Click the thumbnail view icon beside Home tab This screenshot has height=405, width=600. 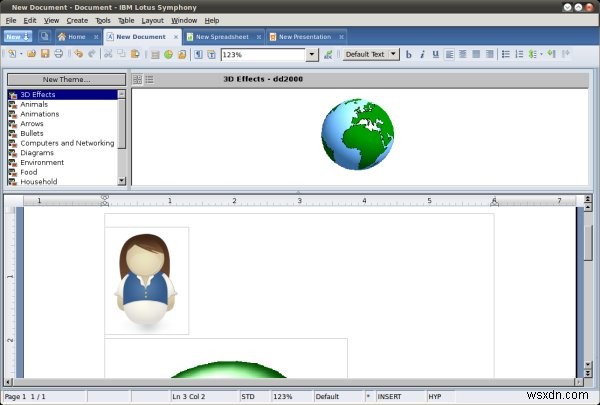(45, 36)
